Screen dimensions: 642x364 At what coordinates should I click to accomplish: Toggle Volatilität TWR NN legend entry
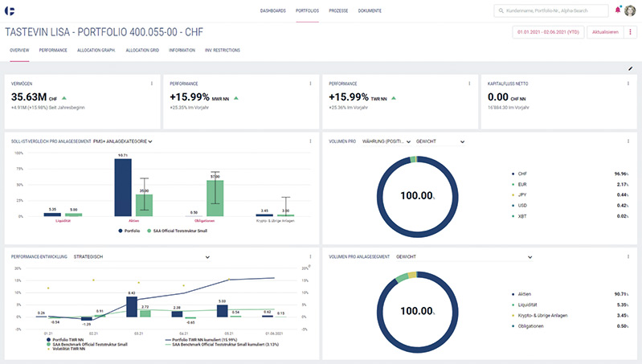click(x=66, y=349)
